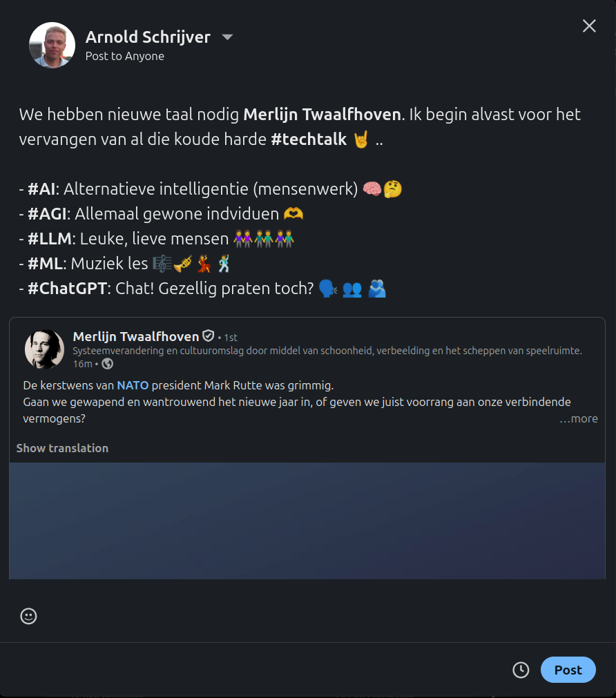Click the globe visibility icon on reshared post

pyautogui.click(x=107, y=363)
